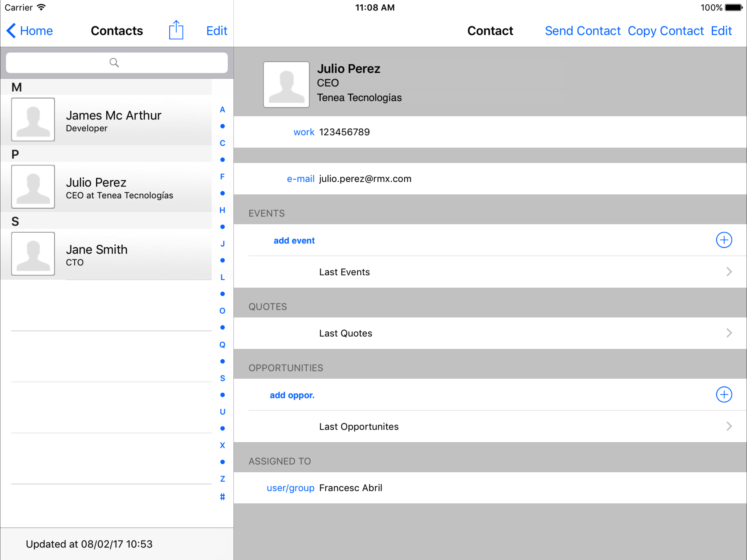Select James Mc Arthur contact row
Image resolution: width=747 pixels, height=560 pixels.
[x=106, y=120]
